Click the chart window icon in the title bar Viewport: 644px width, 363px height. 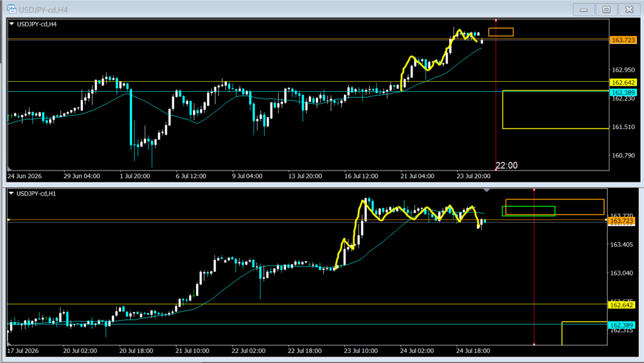11,9
